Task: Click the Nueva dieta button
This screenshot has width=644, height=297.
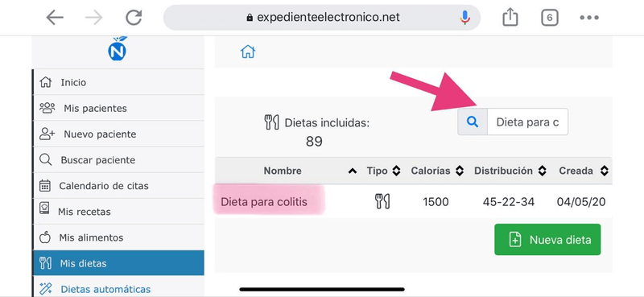Action: point(547,240)
